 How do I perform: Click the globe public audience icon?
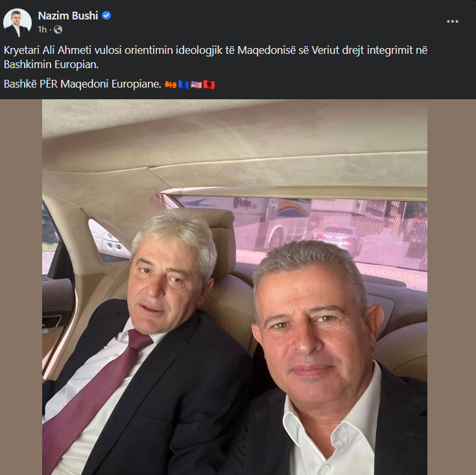pos(58,29)
